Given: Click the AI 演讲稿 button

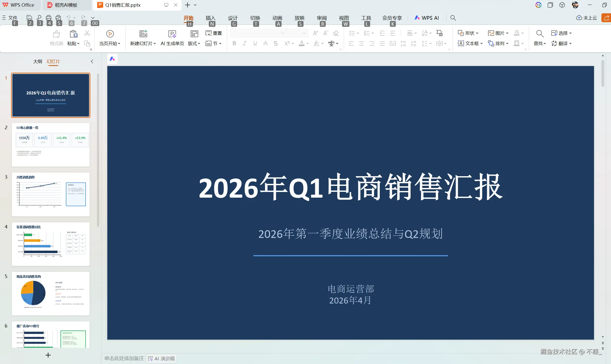Looking at the screenshot, I should click(x=161, y=359).
